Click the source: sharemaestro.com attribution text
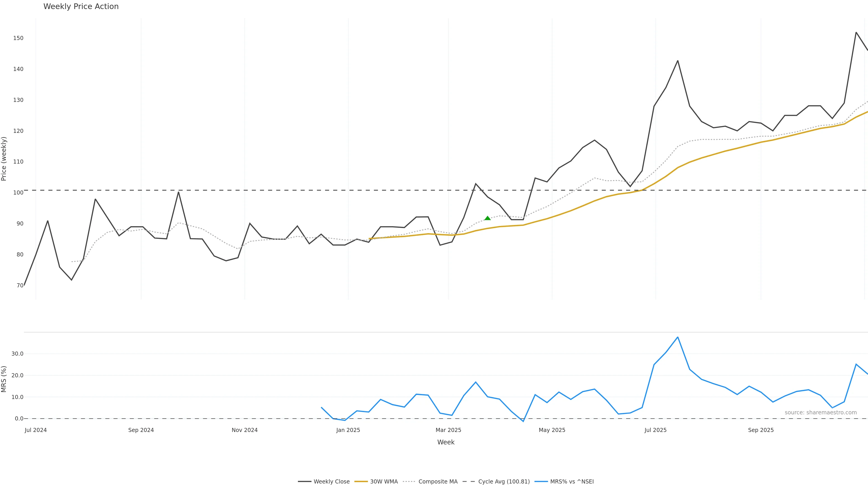The height and width of the screenshot is (488, 868). pyautogui.click(x=821, y=413)
